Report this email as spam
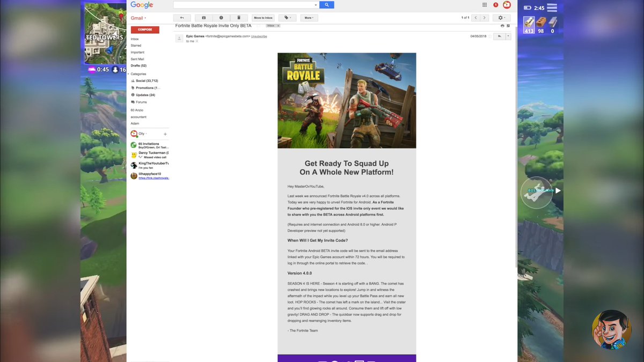The image size is (644, 362). coord(221,18)
